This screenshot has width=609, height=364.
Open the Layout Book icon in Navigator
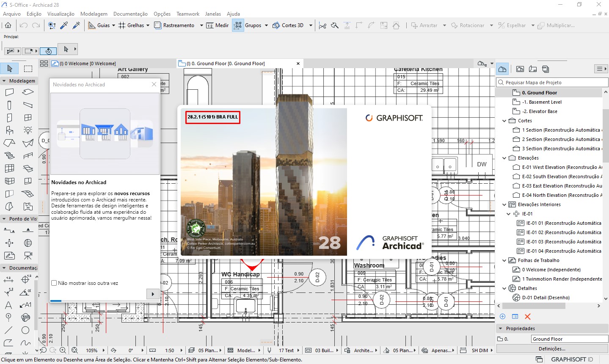(x=533, y=69)
